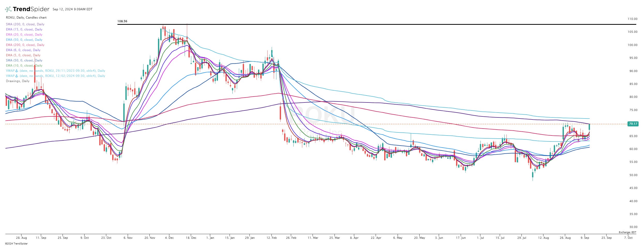This screenshot has width=644, height=246.
Task: Click the 30.00 price axis label
Action: point(633,227)
